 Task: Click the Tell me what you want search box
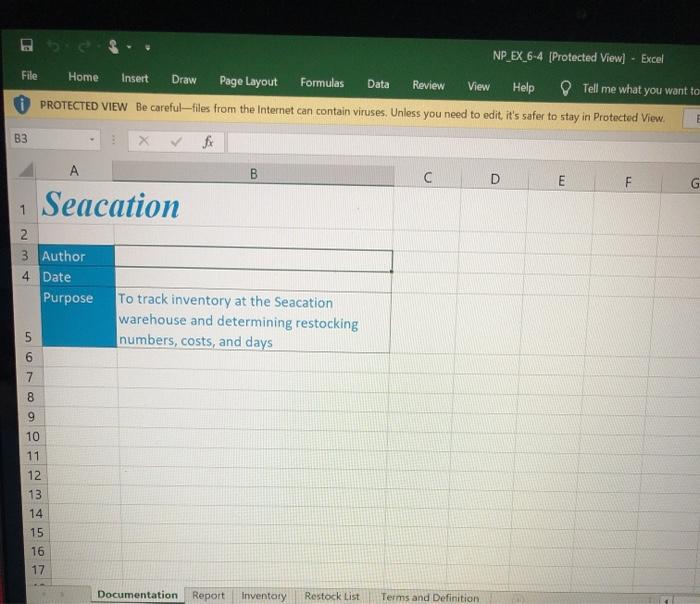(640, 90)
